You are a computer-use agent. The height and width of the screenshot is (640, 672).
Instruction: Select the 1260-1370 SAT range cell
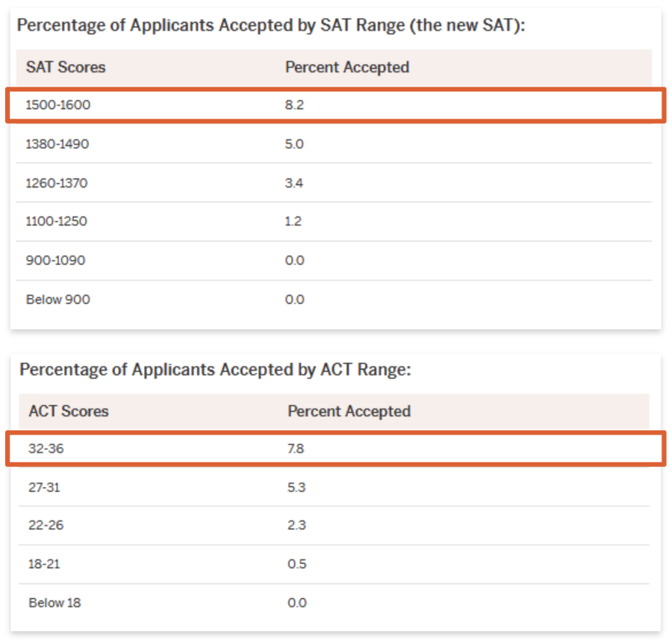coord(57,183)
